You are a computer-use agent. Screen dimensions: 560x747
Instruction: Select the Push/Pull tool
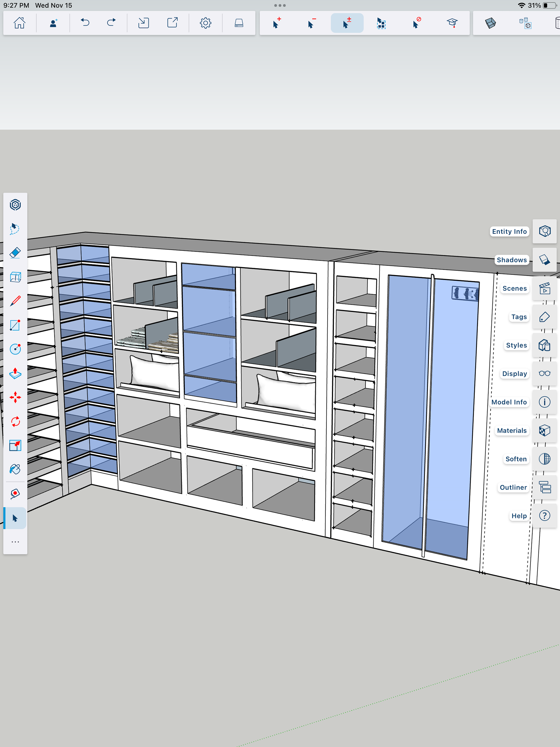click(x=15, y=373)
